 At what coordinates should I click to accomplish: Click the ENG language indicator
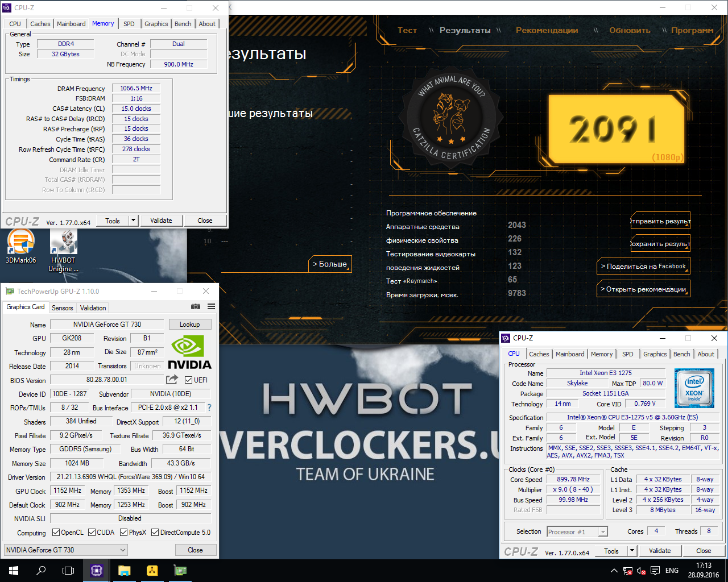[672, 571]
